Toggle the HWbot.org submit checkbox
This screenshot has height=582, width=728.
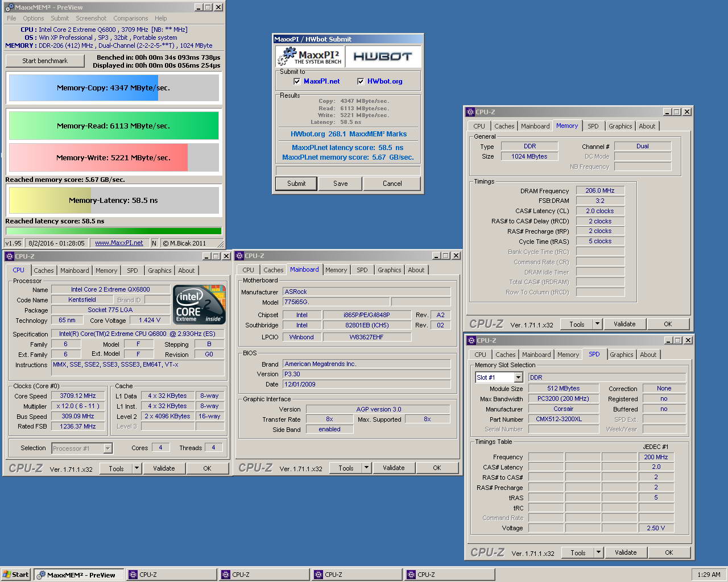coord(361,81)
